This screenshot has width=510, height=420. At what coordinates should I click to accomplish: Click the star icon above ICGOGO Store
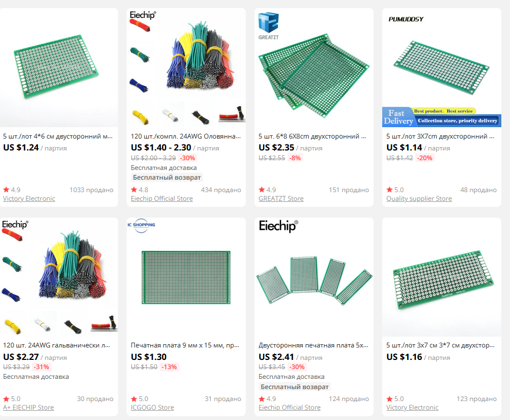coord(134,398)
